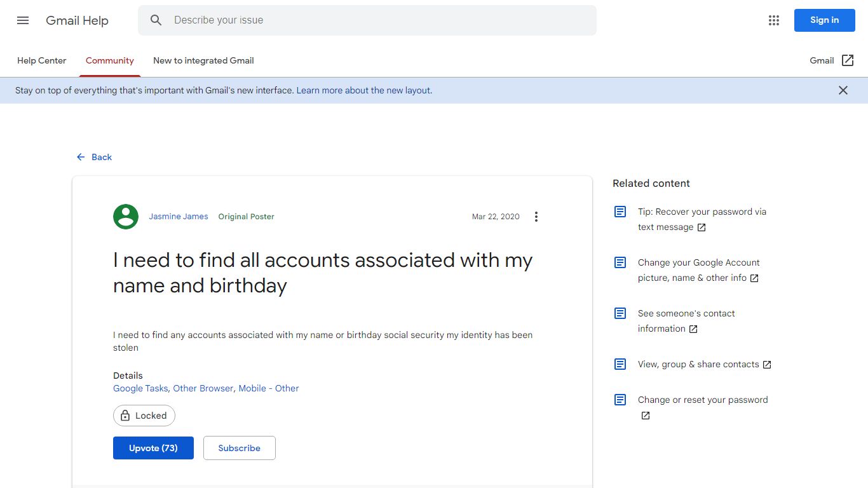
Task: Click article icon beside Recover your password
Action: click(620, 212)
